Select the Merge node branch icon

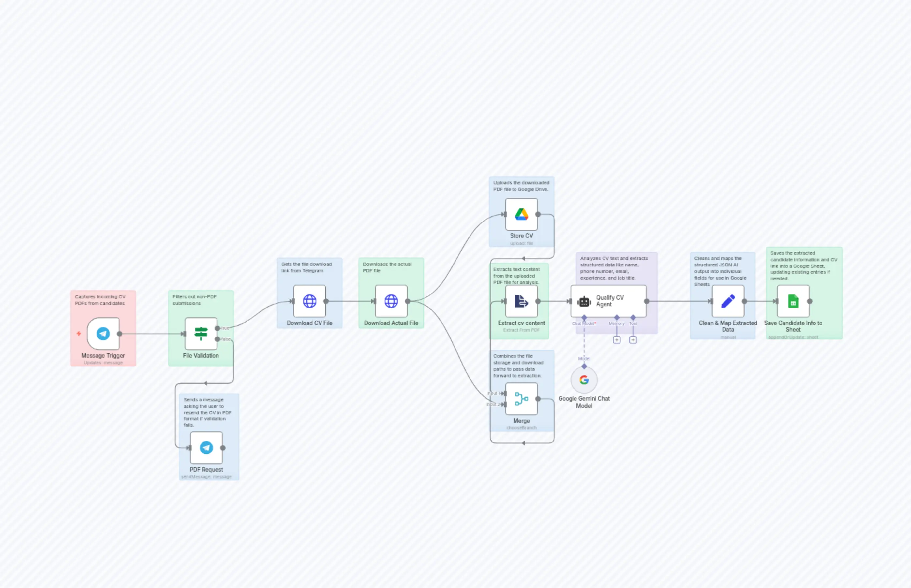pos(521,399)
